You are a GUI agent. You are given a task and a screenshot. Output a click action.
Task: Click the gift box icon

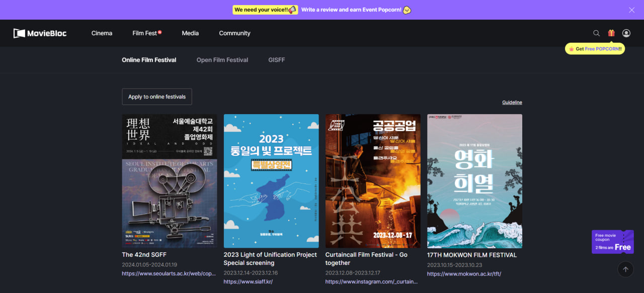click(x=611, y=33)
